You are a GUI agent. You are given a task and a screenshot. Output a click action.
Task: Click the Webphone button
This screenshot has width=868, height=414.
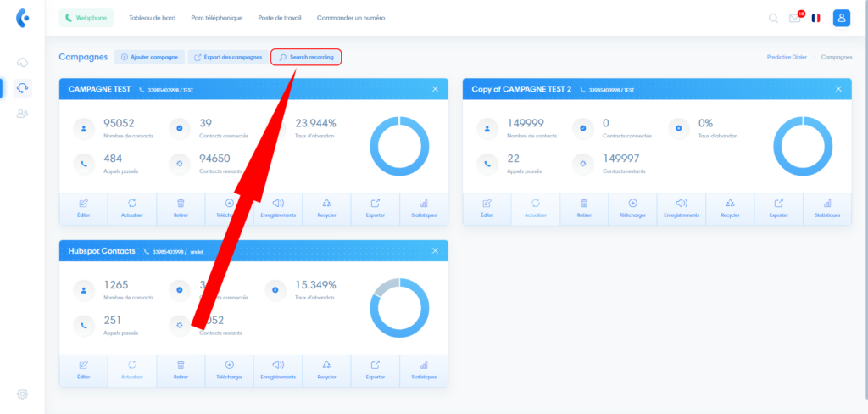[86, 18]
